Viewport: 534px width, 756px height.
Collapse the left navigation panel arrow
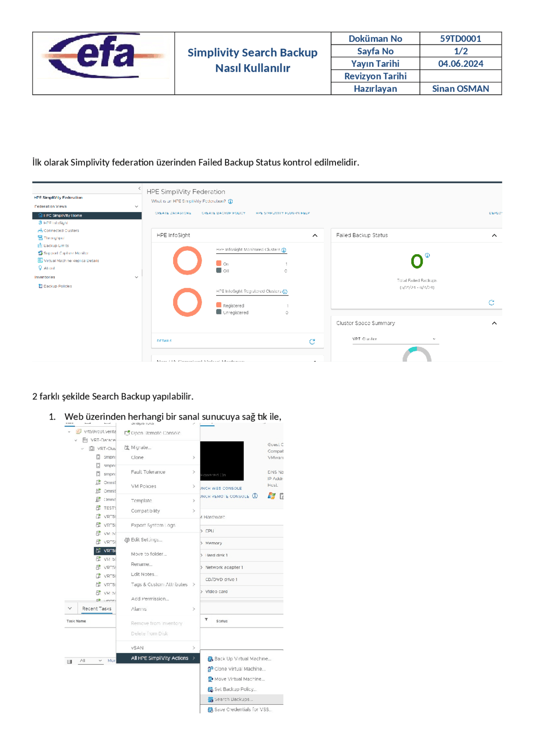(x=139, y=189)
